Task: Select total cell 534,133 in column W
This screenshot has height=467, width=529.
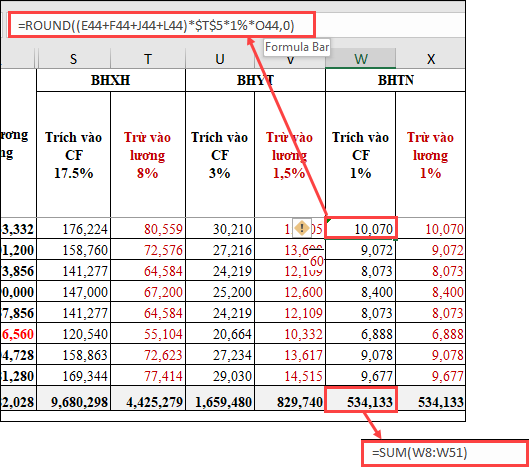Action: point(361,400)
